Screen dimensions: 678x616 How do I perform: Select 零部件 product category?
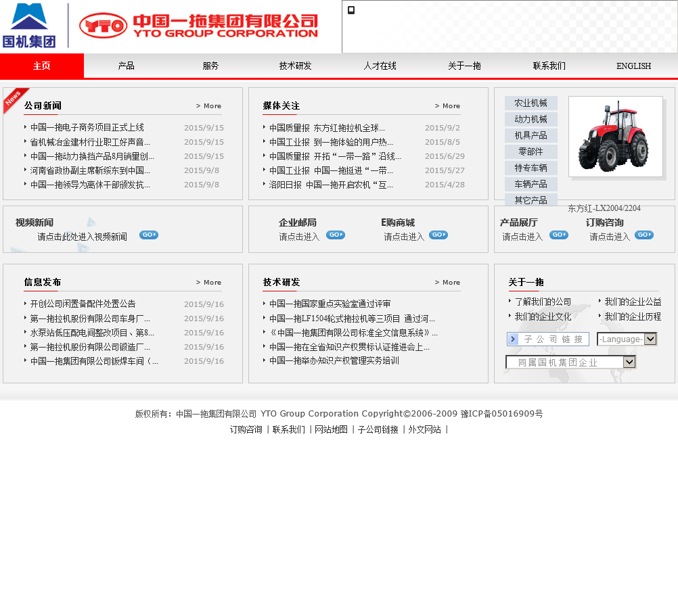(x=531, y=151)
